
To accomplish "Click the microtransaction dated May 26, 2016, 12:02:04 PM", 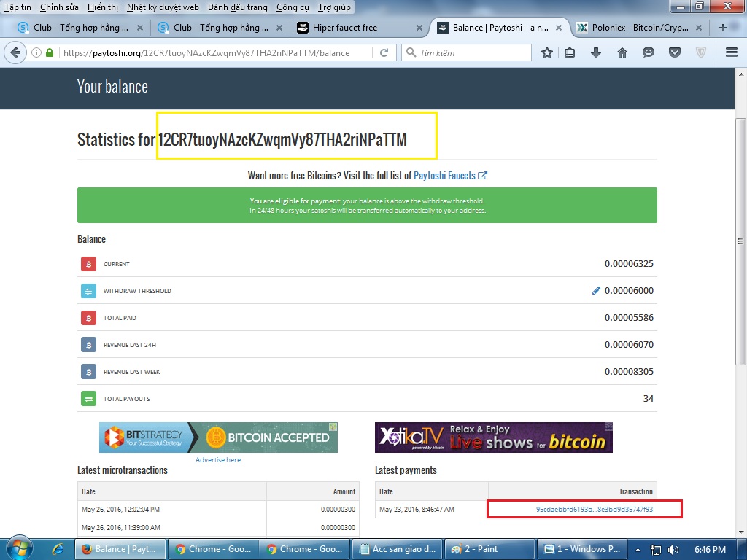I will tap(120, 510).
